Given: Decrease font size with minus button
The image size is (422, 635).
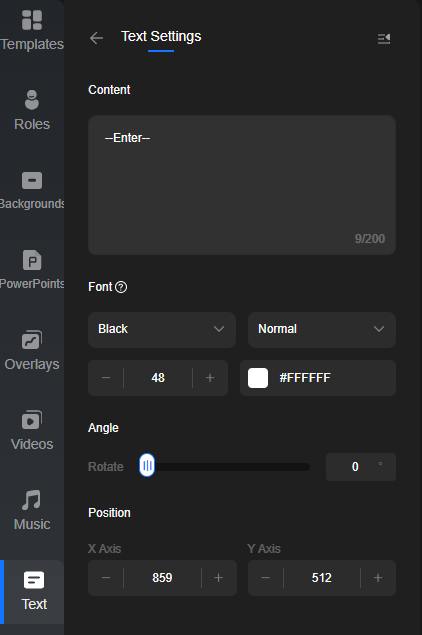Looking at the screenshot, I should [106, 378].
